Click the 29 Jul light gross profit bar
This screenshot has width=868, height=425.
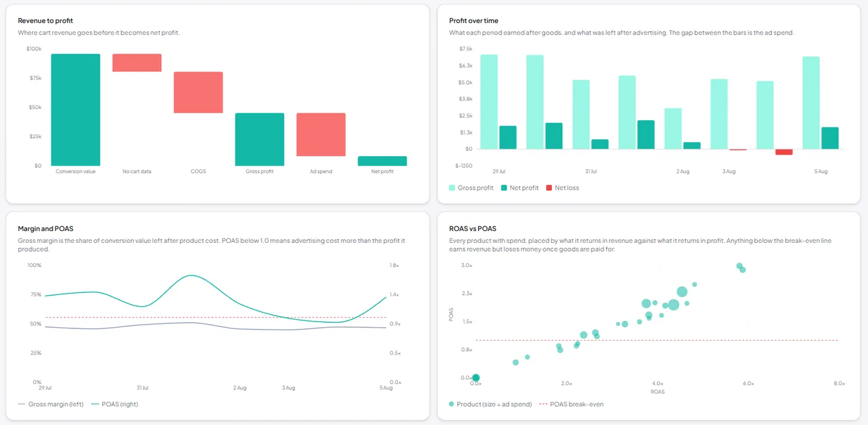pyautogui.click(x=489, y=102)
